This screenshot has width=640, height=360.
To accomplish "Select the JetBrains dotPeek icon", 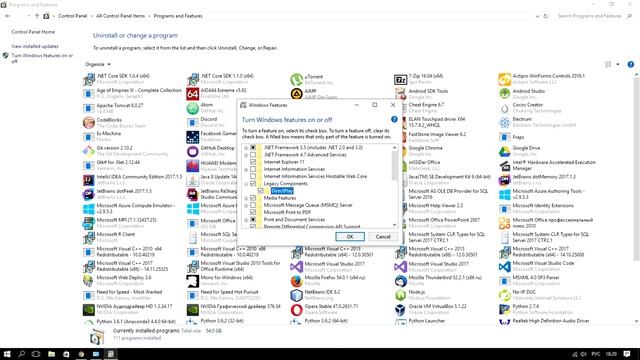I will pyautogui.click(x=89, y=194).
